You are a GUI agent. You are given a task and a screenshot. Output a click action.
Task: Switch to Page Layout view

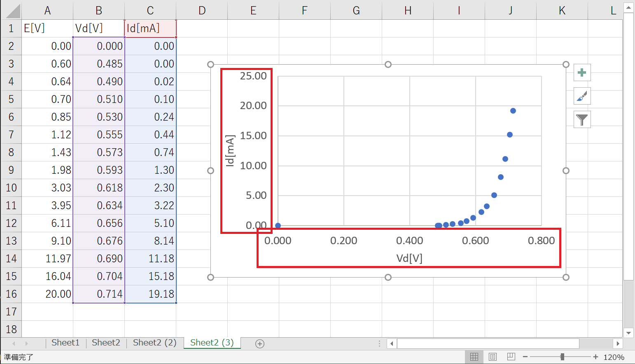click(493, 357)
